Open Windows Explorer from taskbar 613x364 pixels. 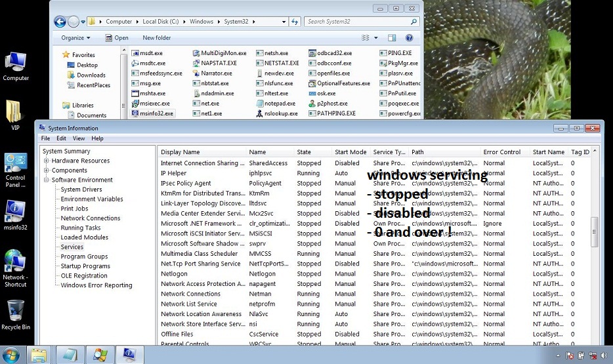tap(39, 355)
